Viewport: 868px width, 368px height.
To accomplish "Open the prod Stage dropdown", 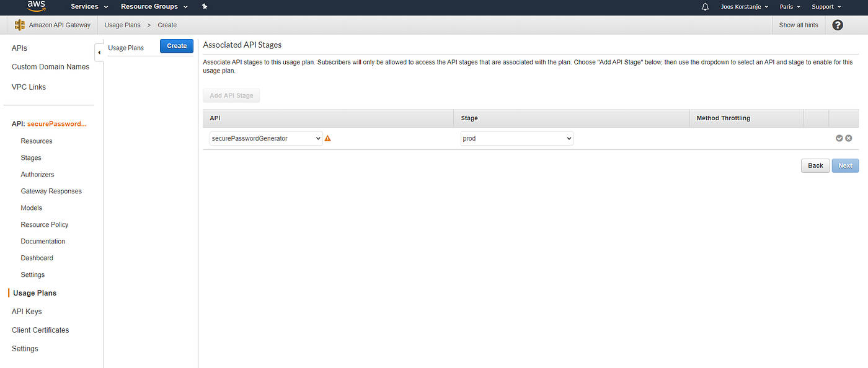I will click(x=517, y=139).
